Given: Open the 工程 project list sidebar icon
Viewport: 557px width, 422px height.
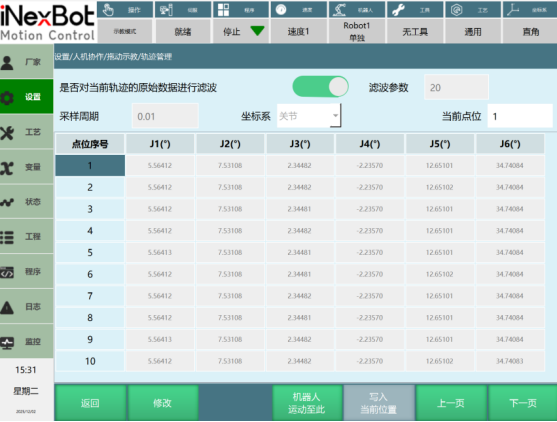Looking at the screenshot, I should pos(7,237).
